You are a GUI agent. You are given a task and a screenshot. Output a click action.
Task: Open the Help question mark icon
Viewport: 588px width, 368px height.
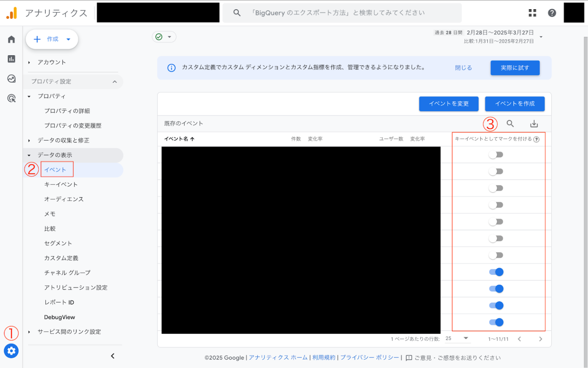[x=551, y=12]
